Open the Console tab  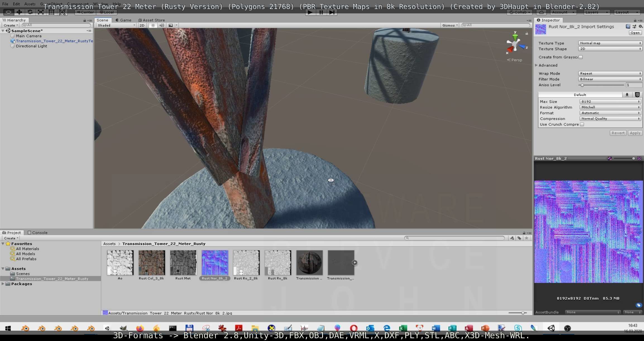37,232
